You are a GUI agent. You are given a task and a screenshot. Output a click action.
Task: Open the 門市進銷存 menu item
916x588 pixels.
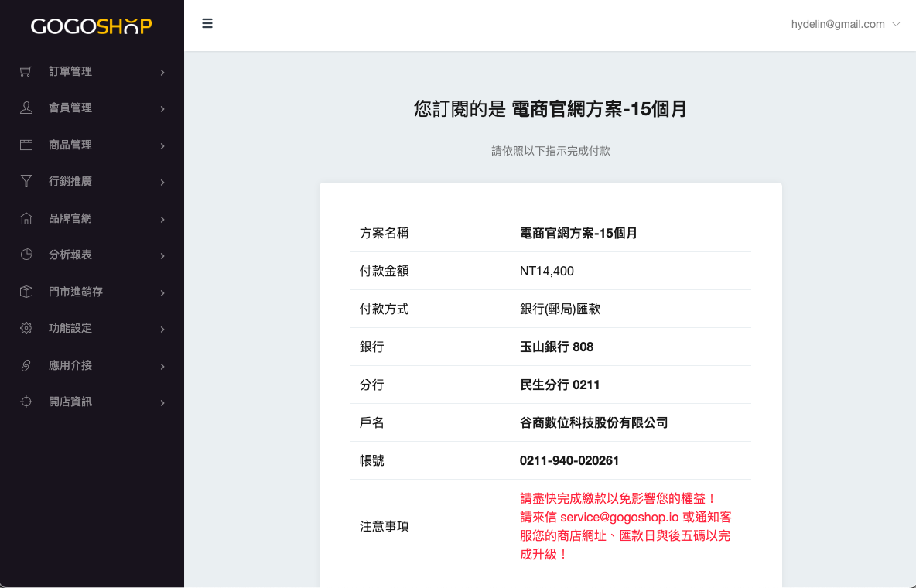92,291
